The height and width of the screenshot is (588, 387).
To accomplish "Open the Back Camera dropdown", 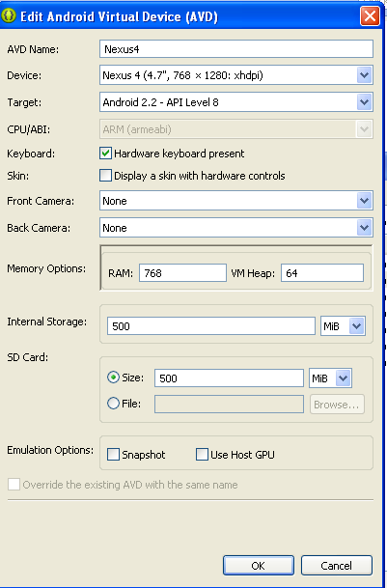I will point(236,228).
